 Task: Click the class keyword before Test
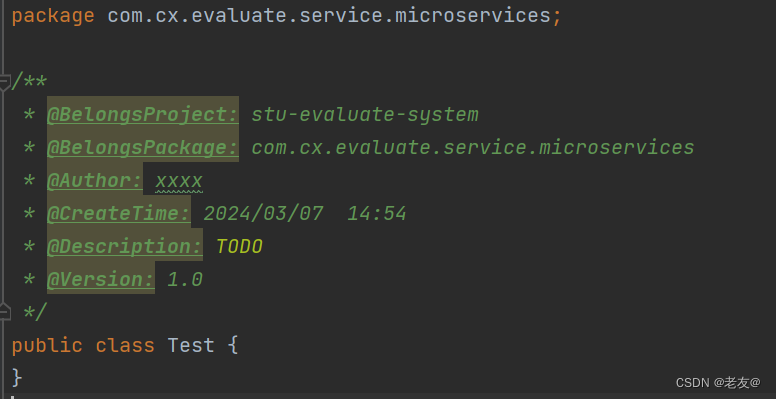(x=125, y=345)
